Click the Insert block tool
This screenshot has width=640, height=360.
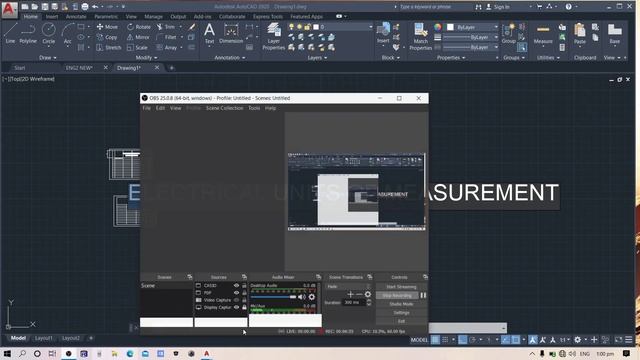[383, 33]
